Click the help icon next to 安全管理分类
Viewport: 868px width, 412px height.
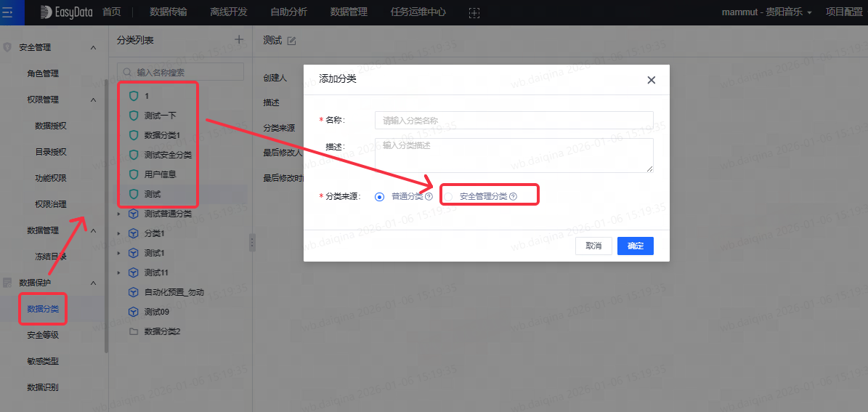coord(513,197)
